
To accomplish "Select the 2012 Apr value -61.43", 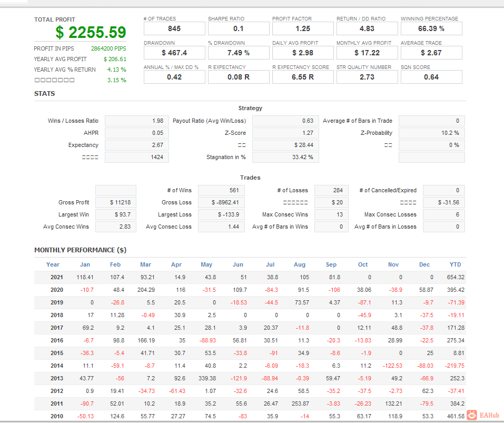I will (x=177, y=391).
